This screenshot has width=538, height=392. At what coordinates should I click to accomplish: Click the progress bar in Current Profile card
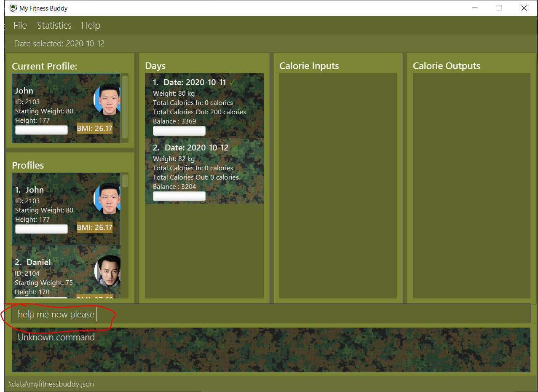41,130
